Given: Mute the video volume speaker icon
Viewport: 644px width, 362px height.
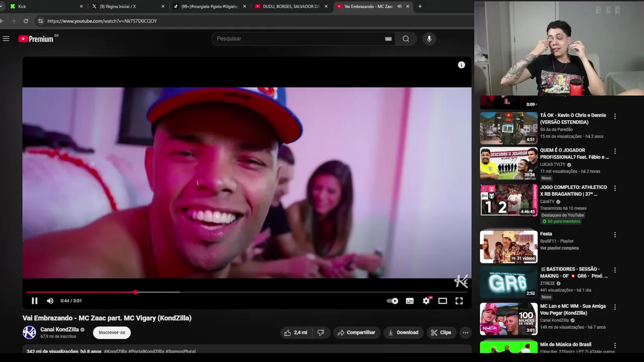Looking at the screenshot, I should [x=50, y=301].
